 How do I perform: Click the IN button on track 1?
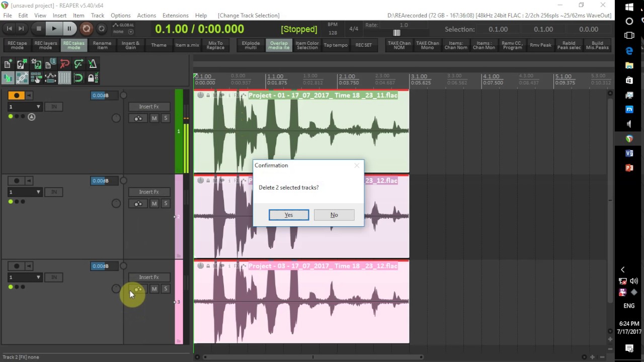point(54,107)
